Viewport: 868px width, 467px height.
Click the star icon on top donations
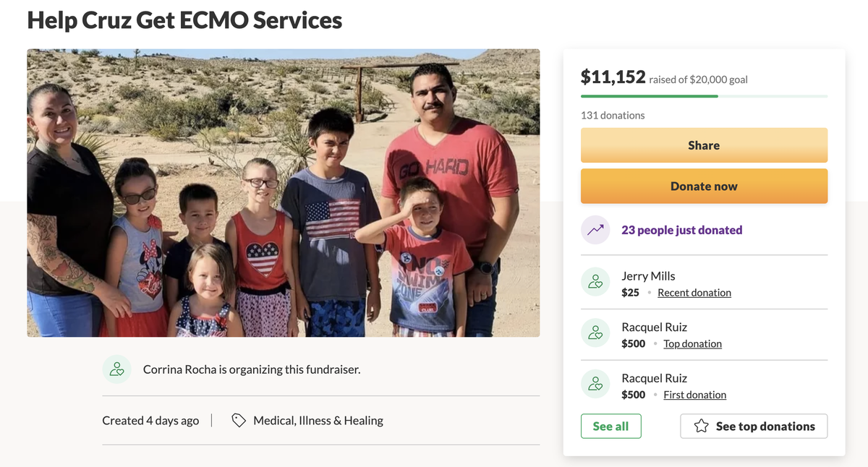click(701, 427)
